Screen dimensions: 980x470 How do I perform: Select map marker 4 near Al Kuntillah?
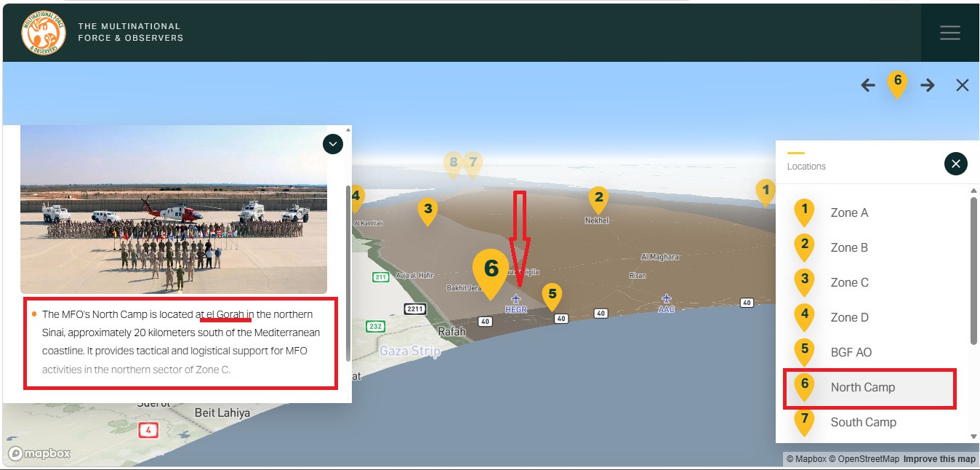point(356,198)
